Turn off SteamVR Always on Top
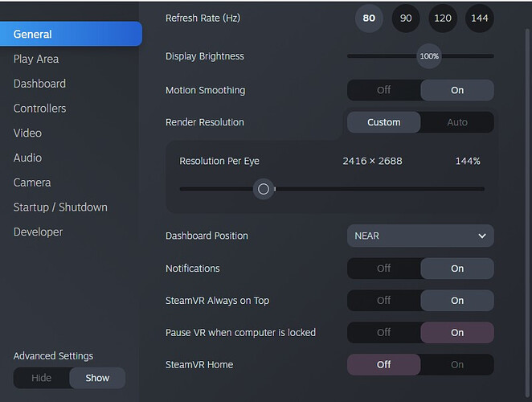This screenshot has width=532, height=402. coord(384,301)
